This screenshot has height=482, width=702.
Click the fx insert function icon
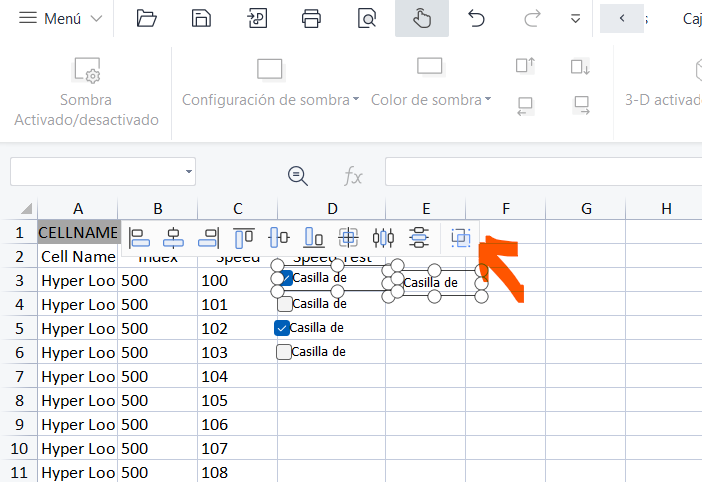click(x=353, y=176)
